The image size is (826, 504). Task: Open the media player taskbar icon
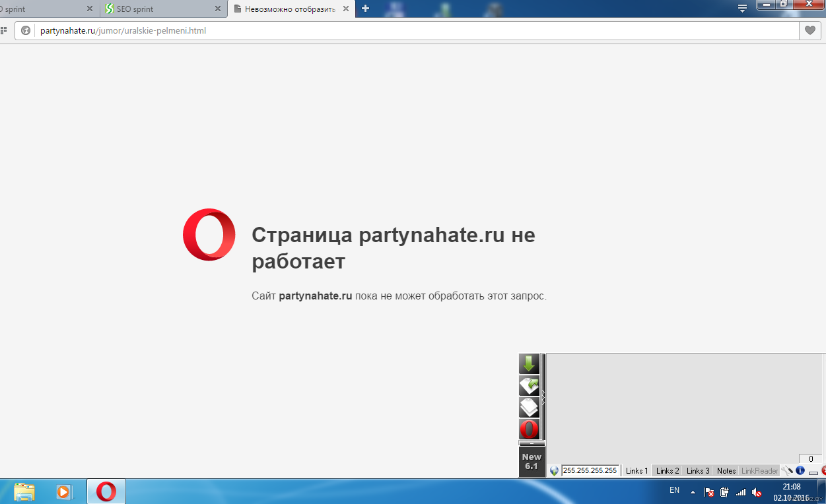(63, 491)
